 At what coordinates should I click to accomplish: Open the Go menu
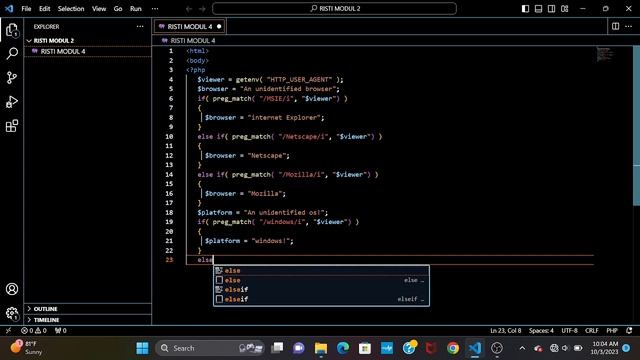(x=118, y=9)
